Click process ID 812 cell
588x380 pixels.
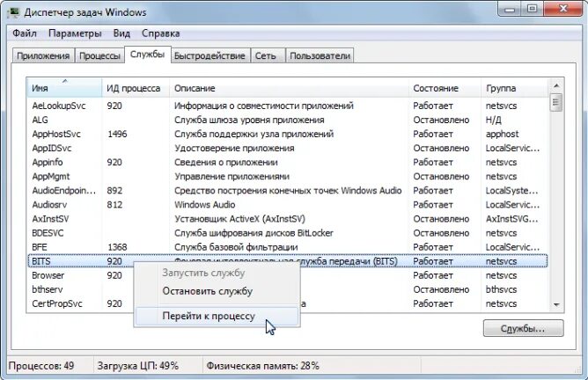114,205
